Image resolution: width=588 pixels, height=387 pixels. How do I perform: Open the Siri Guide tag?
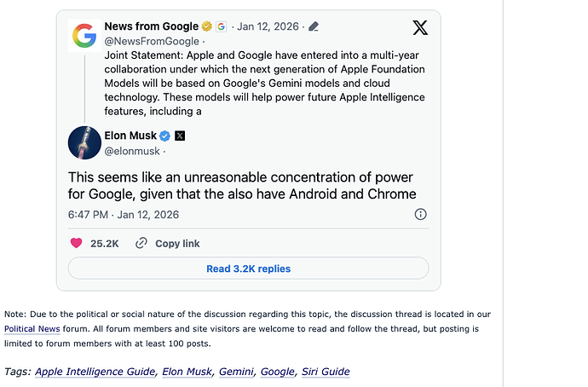coord(326,372)
